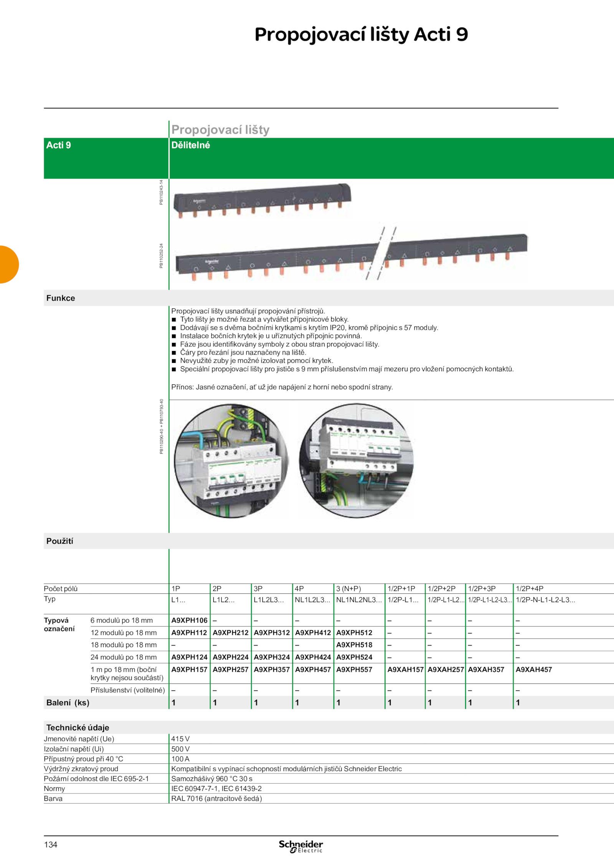This screenshot has width=614, height=868.
Task: Click the bullet about 'Čáry pro řezání'
Action: pos(239,352)
